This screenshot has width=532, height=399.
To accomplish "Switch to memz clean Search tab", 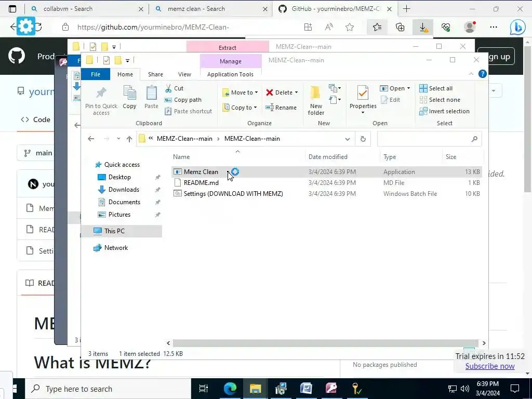I will (211, 9).
